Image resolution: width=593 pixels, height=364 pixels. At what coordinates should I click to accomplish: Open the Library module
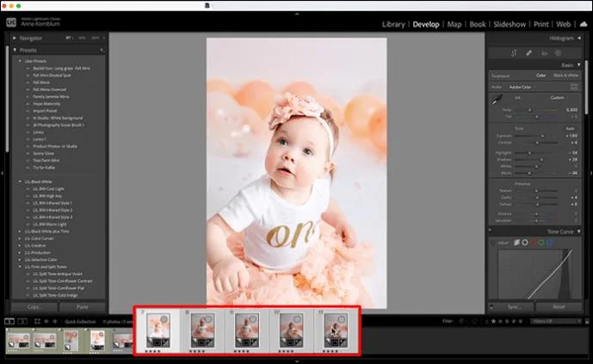393,24
